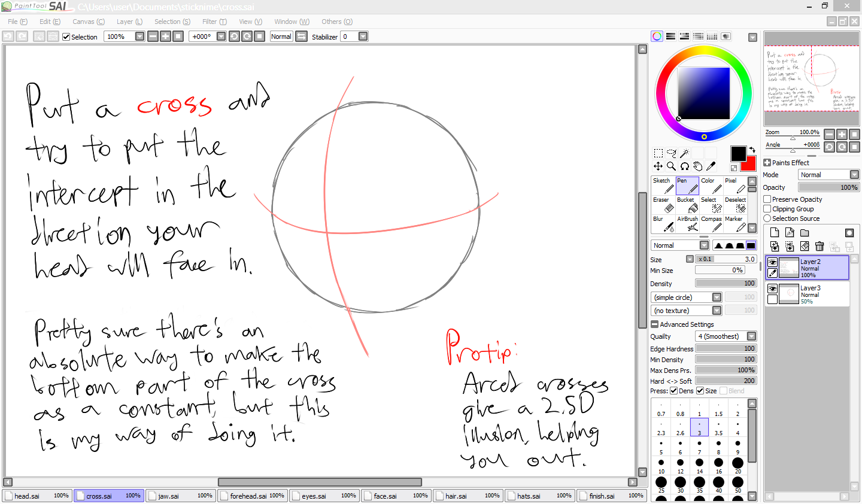Enable the Preserve Opacity checkbox
This screenshot has width=862, height=504.
click(767, 199)
